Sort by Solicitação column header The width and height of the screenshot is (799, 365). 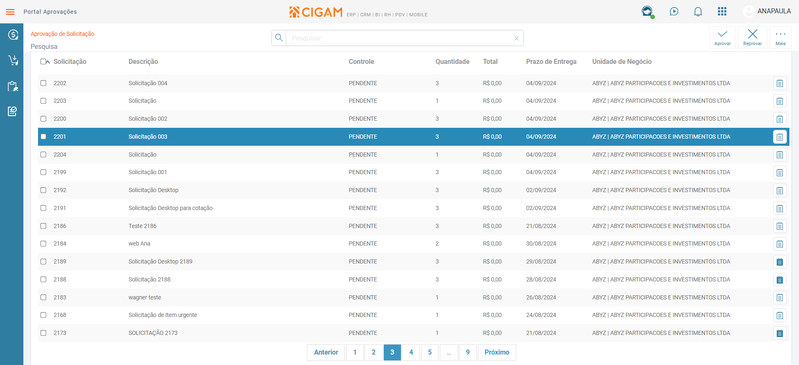tap(70, 62)
